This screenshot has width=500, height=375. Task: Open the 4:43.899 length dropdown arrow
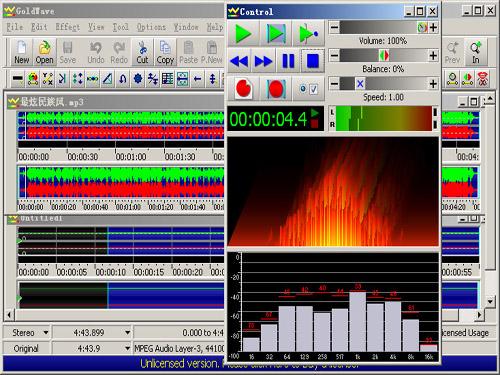pos(127,333)
